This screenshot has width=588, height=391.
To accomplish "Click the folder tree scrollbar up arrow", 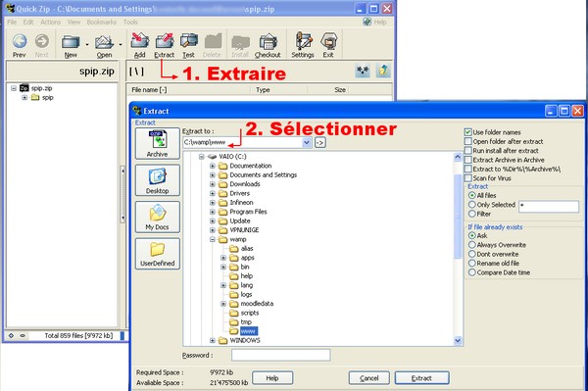I will [458, 157].
